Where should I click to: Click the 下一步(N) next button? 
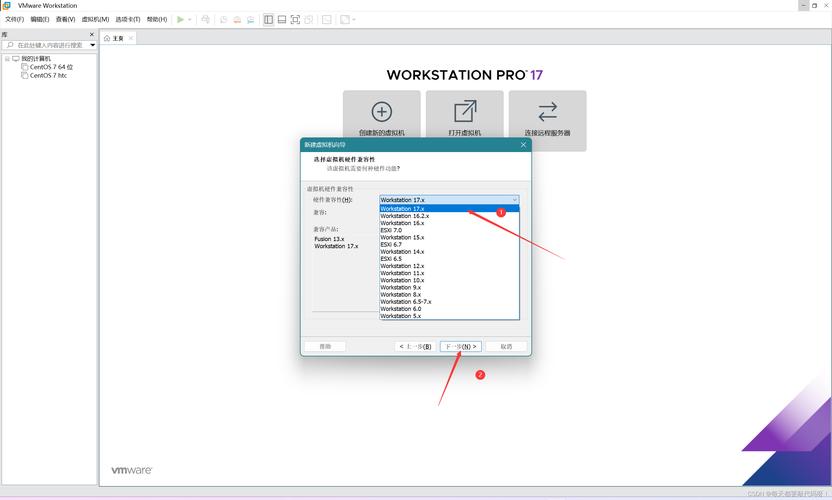point(461,347)
